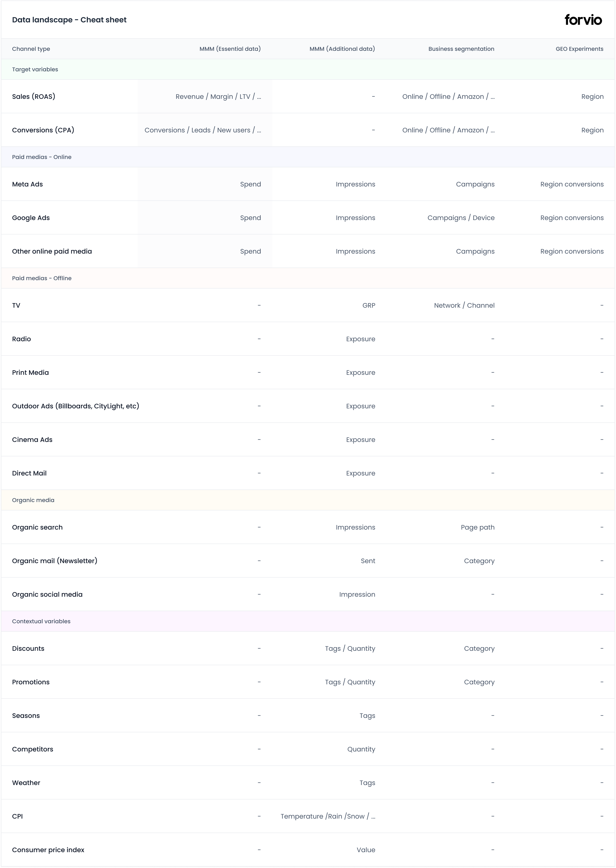Viewport: 616px width, 868px height.
Task: Select the Meta Ads row label
Action: [27, 184]
